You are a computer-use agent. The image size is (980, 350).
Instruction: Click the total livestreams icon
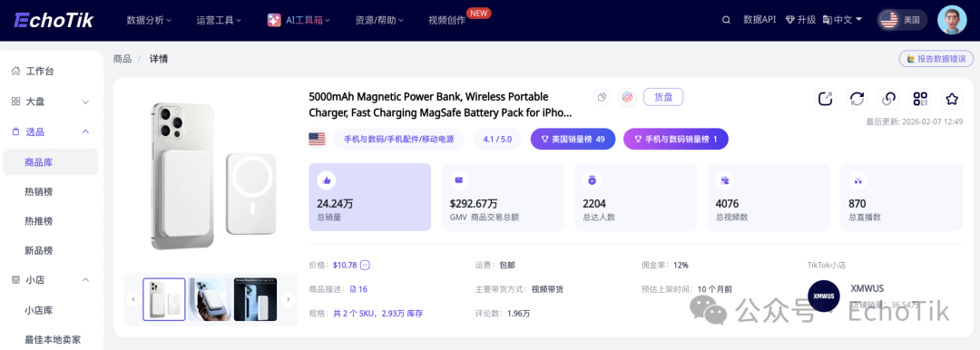tap(857, 180)
